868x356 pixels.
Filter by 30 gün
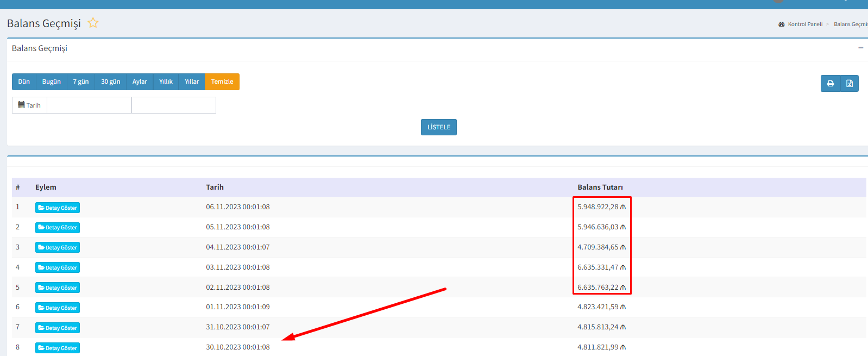click(x=111, y=82)
